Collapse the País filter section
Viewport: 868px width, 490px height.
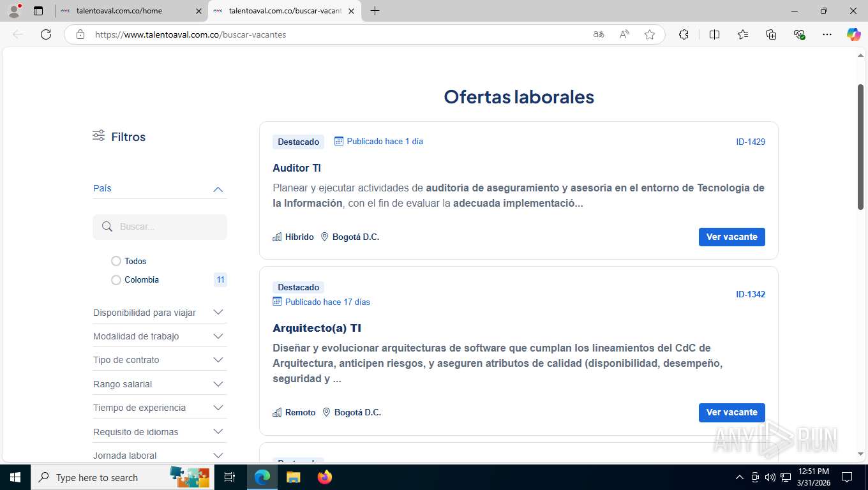pos(218,189)
